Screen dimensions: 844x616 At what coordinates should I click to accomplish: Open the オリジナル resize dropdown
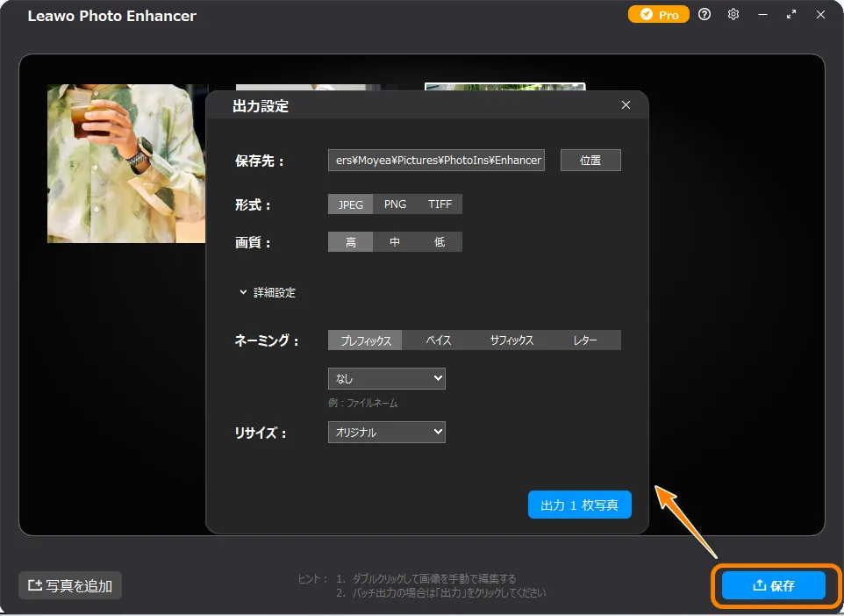386,432
